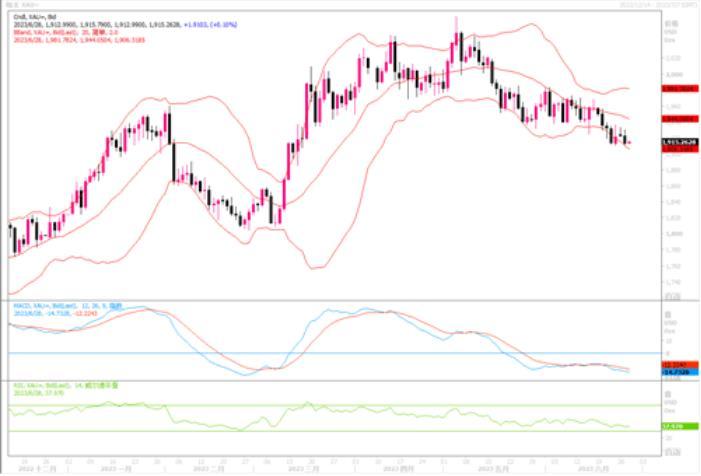This screenshot has width=701, height=476.
Task: Click the black current price tag on price axis
Action: 680,143
